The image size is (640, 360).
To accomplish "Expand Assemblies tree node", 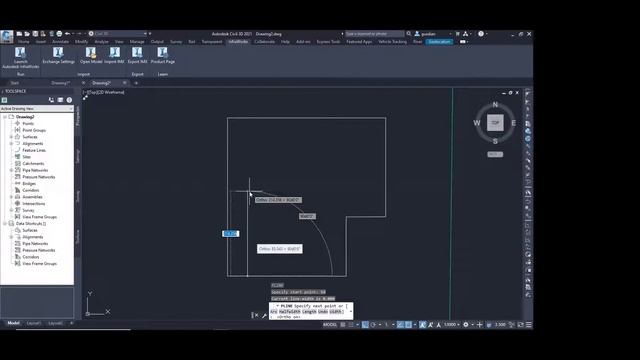I will (x=11, y=197).
